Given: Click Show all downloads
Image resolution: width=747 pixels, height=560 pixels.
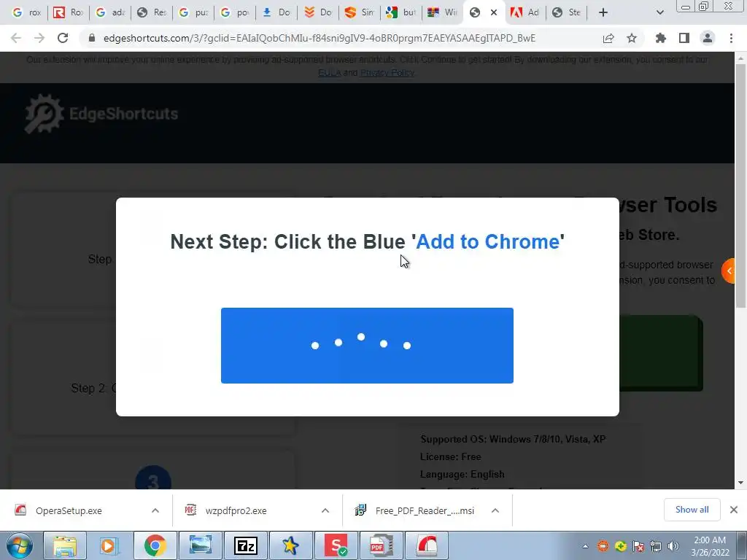Looking at the screenshot, I should (692, 510).
